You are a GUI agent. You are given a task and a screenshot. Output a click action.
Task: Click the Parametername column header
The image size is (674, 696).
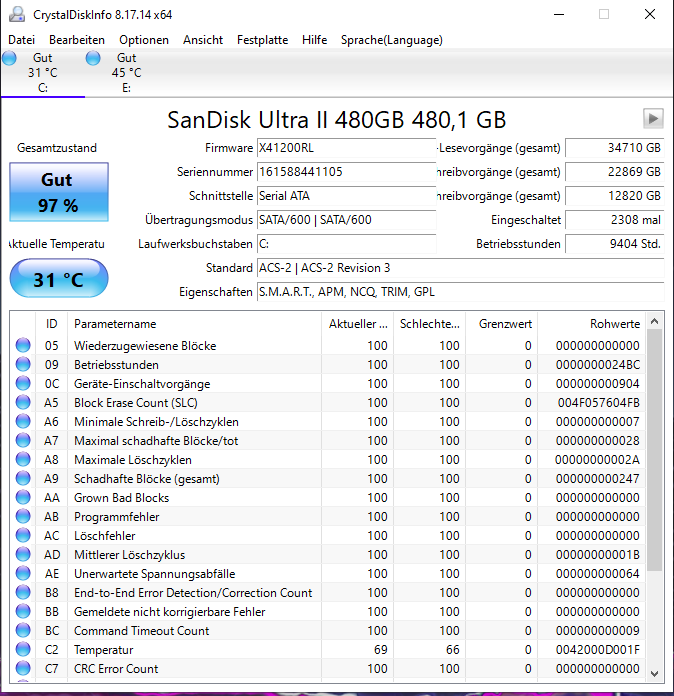click(194, 324)
